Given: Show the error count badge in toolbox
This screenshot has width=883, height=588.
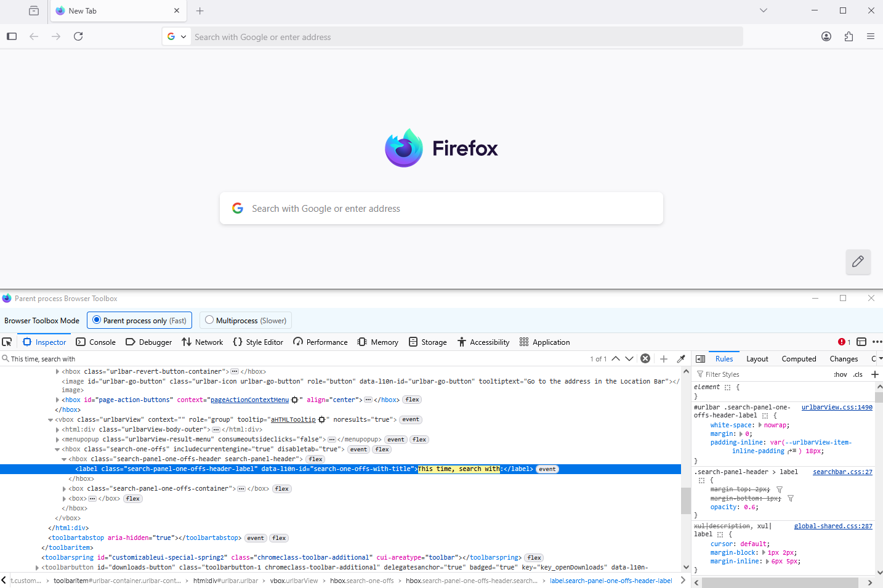Looking at the screenshot, I should pyautogui.click(x=844, y=342).
